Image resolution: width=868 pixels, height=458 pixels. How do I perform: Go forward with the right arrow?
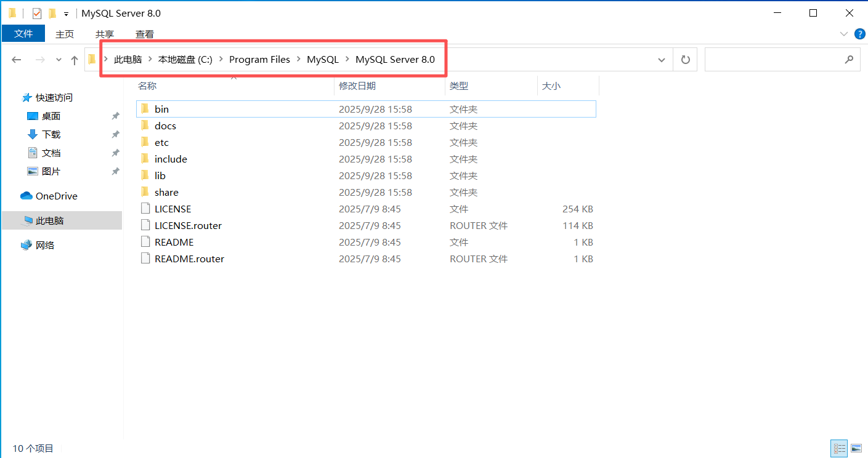[x=39, y=60]
